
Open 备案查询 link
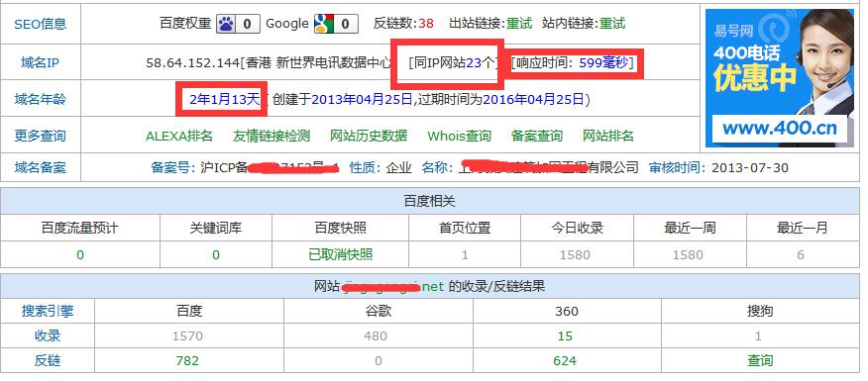tap(537, 136)
